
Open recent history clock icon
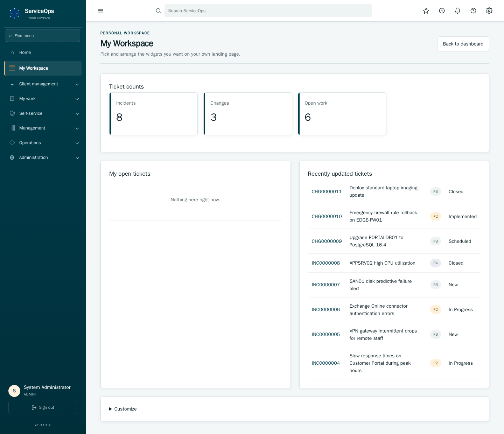coord(442,11)
